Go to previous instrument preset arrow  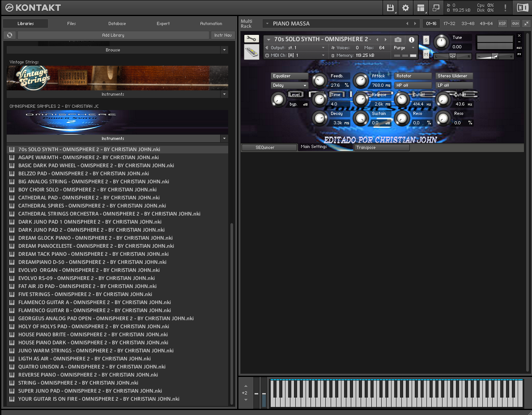(377, 39)
